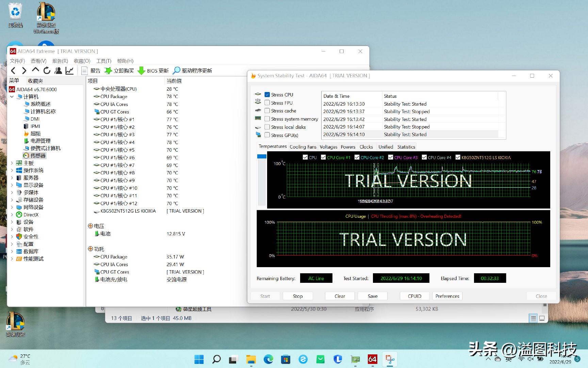Open the 工具(T) menu

tap(103, 61)
